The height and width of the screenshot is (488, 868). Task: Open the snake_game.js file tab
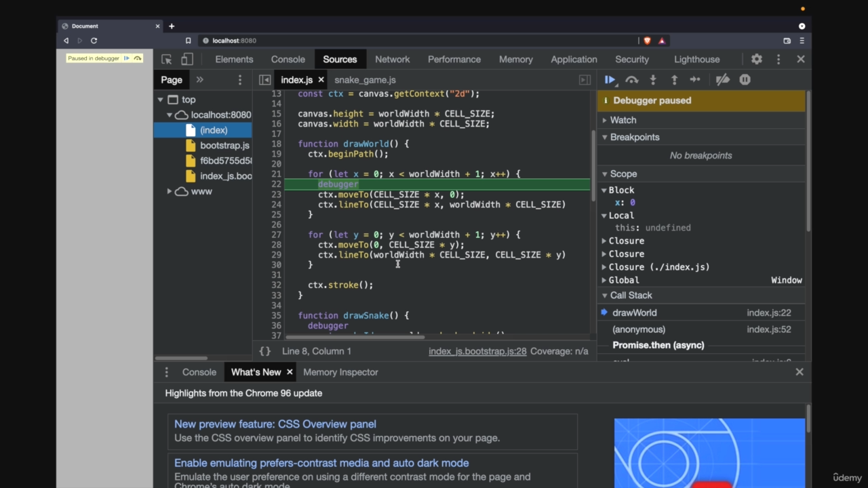click(x=365, y=80)
